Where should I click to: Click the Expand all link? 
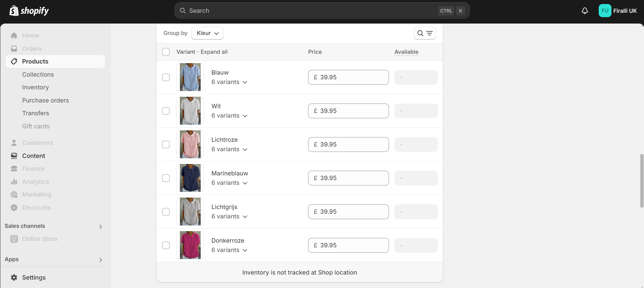(x=214, y=52)
